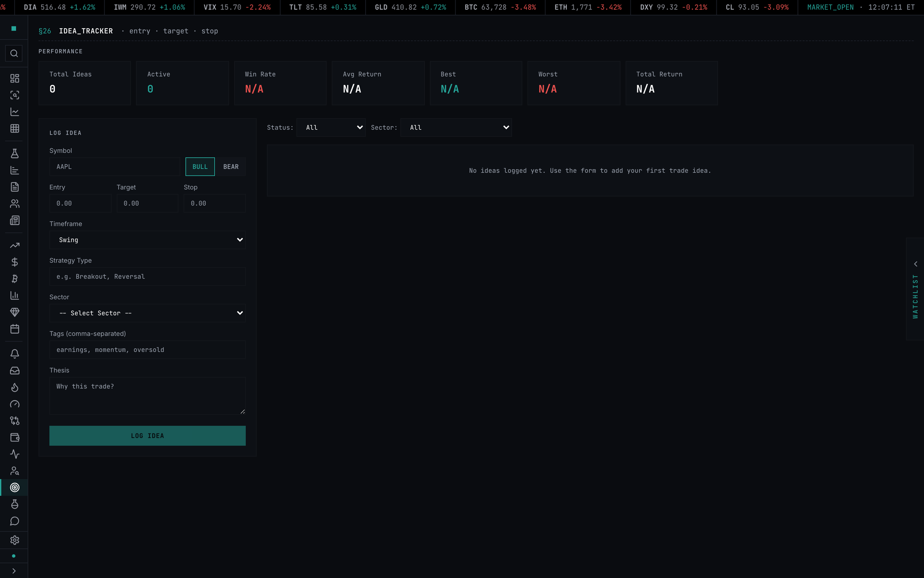
Task: Open the document text icon in the sidebar
Action: [x=14, y=187]
